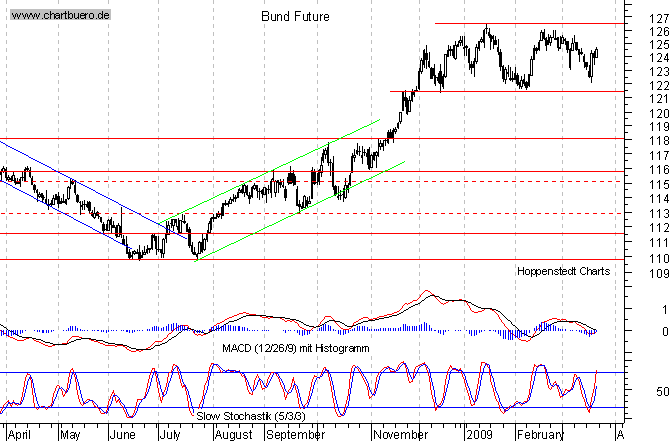Click the 'February' month label on time axis
Image resolution: width=672 pixels, height=441 pixels.
[x=540, y=435]
